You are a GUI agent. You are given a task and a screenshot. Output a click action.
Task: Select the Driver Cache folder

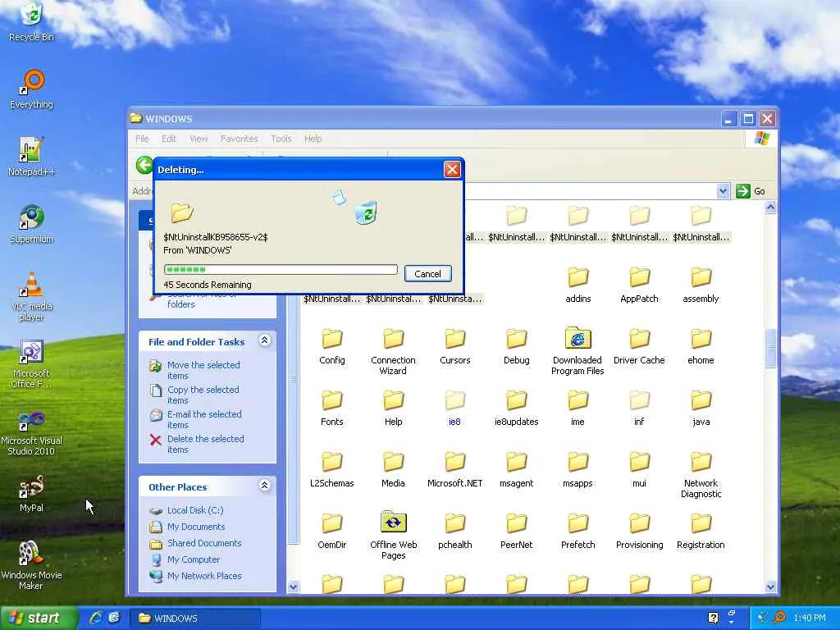[639, 346]
